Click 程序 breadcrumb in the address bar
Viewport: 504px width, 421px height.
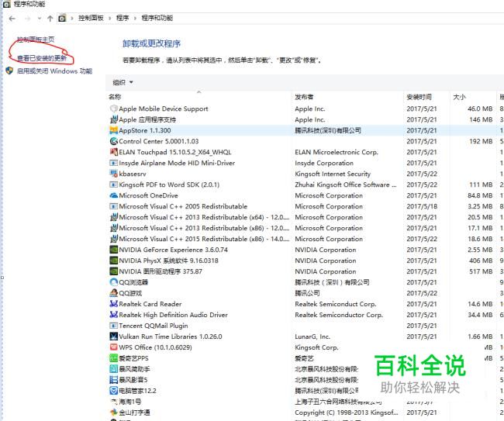[123, 18]
